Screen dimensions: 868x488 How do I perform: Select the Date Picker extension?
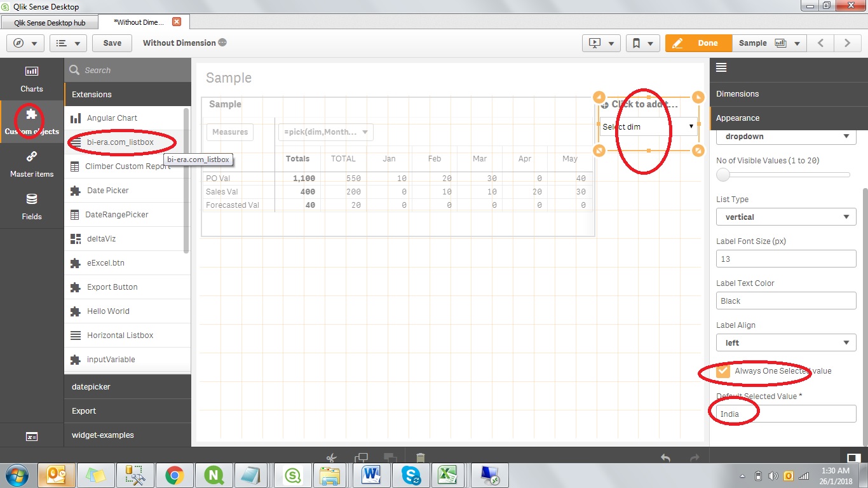tap(124, 191)
